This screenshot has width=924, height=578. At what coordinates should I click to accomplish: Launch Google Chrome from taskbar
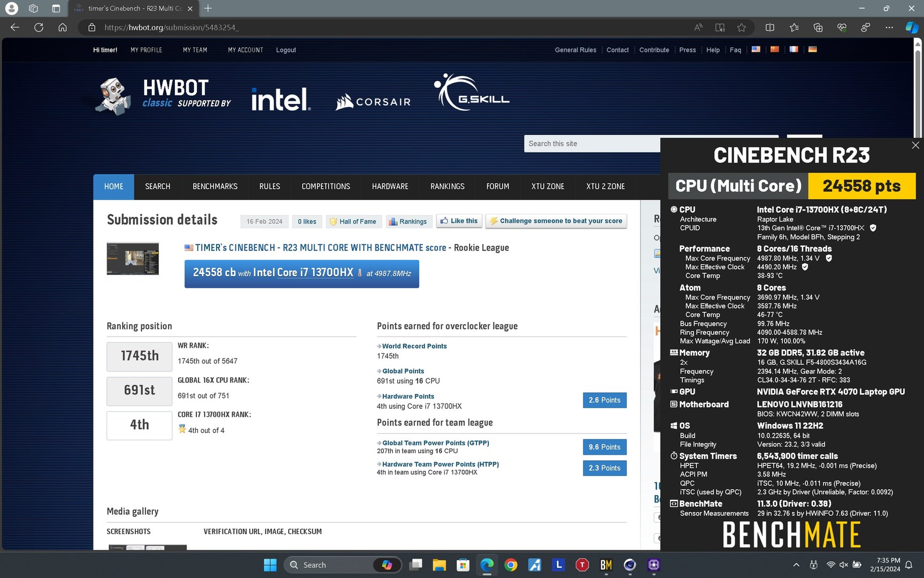tap(511, 565)
